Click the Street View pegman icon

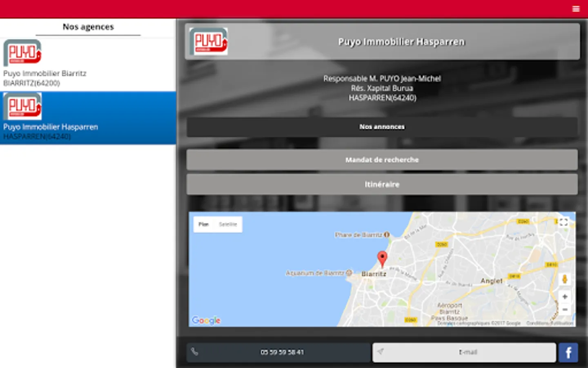coord(565,279)
